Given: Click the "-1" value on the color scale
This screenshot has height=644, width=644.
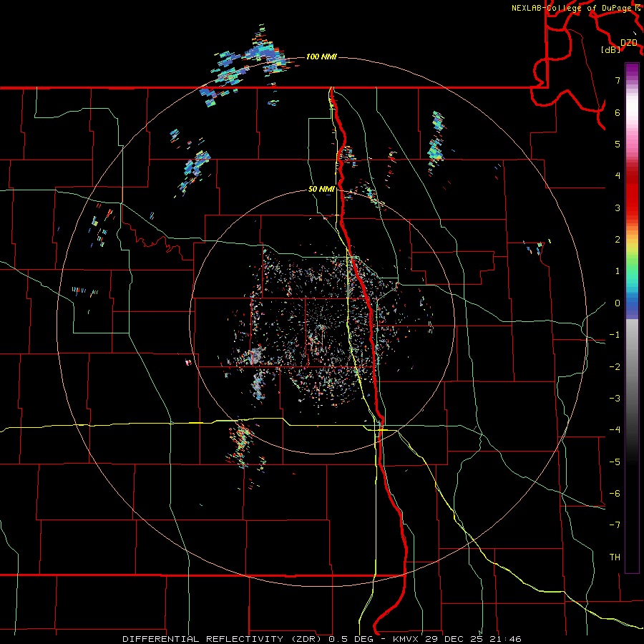Looking at the screenshot, I should click(x=615, y=335).
